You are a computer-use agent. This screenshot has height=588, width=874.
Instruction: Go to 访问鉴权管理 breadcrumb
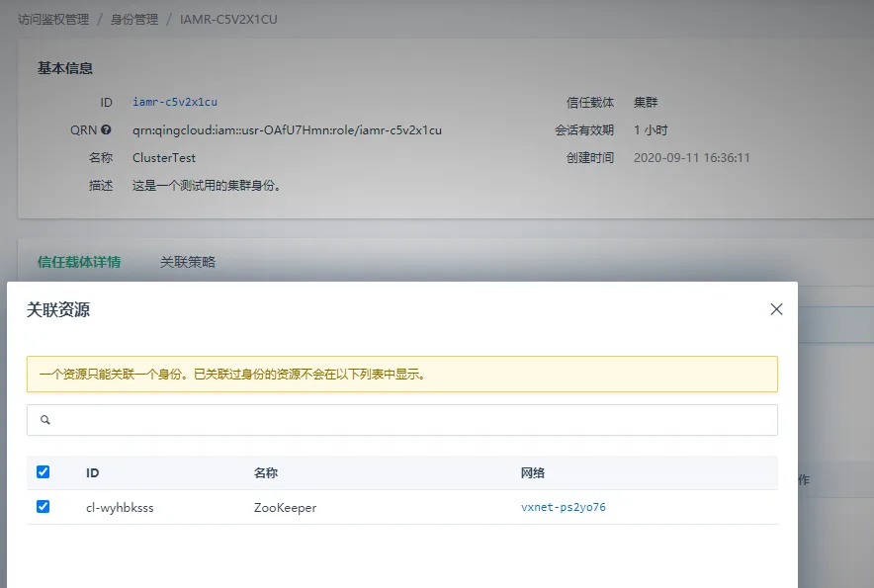[x=53, y=20]
